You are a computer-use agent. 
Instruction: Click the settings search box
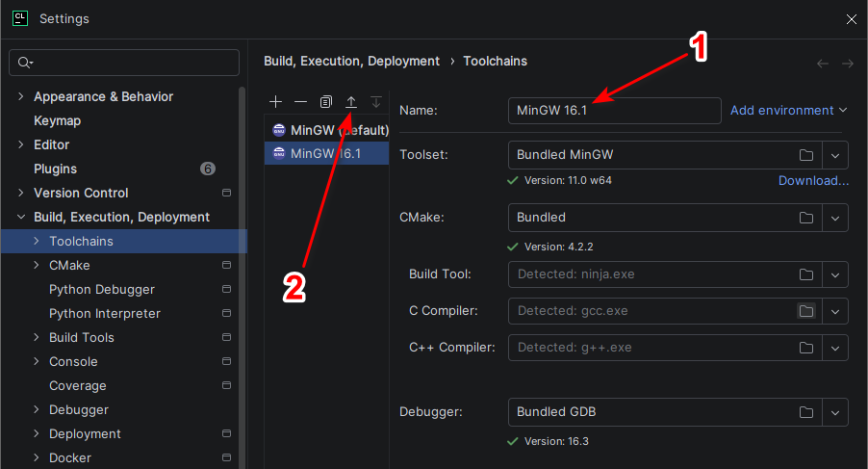pyautogui.click(x=124, y=63)
